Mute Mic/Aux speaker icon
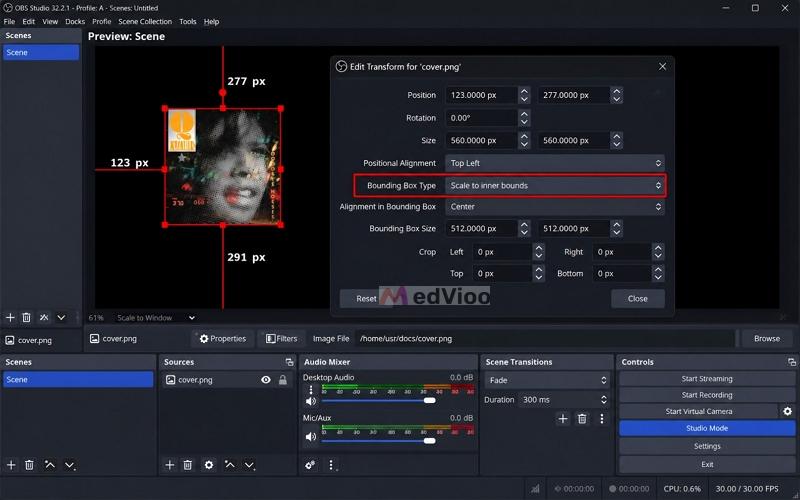The height and width of the screenshot is (500, 800). click(311, 437)
